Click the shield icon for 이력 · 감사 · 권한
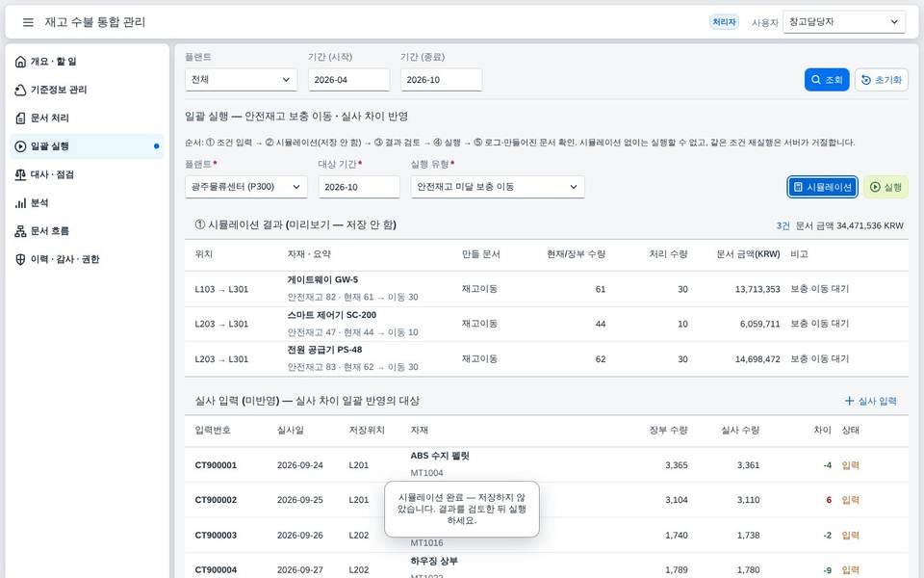The height and width of the screenshot is (578, 924). point(20,259)
